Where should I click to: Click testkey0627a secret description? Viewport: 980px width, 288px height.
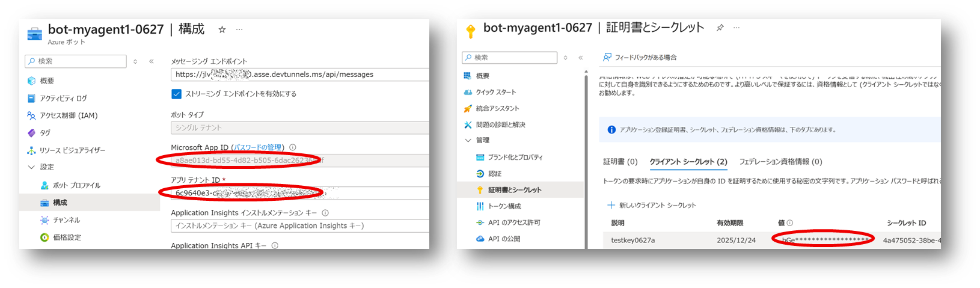coord(632,240)
